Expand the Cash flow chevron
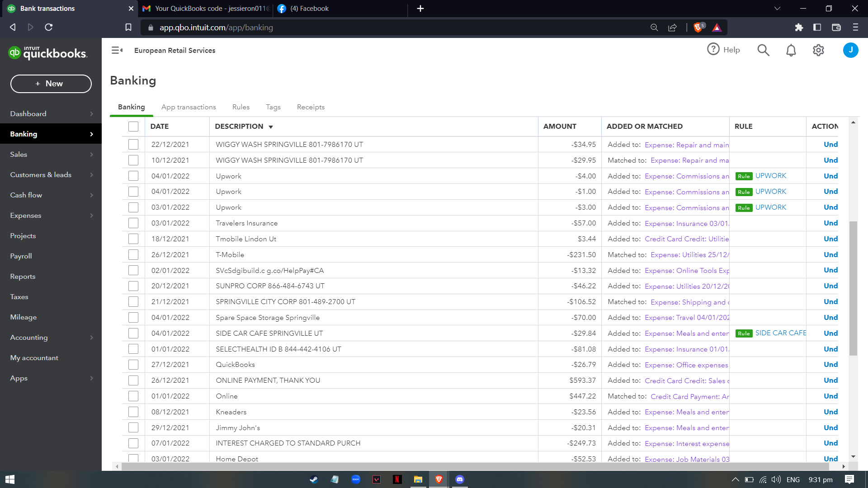 (x=91, y=195)
